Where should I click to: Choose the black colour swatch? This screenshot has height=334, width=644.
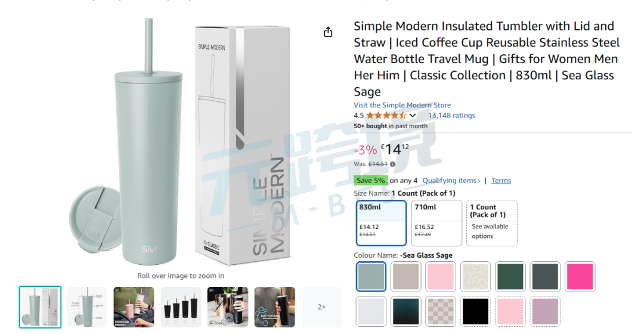(475, 311)
